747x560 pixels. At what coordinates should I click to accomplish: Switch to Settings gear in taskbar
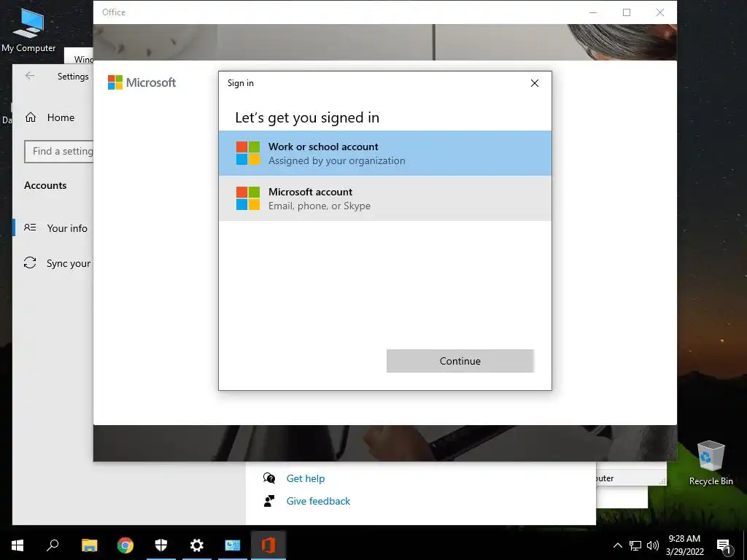(x=197, y=545)
